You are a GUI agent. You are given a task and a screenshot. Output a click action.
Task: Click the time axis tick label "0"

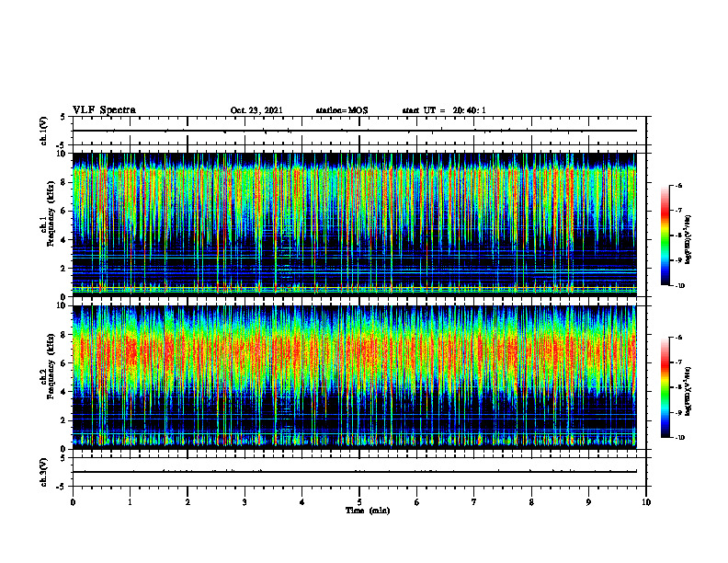tap(73, 502)
